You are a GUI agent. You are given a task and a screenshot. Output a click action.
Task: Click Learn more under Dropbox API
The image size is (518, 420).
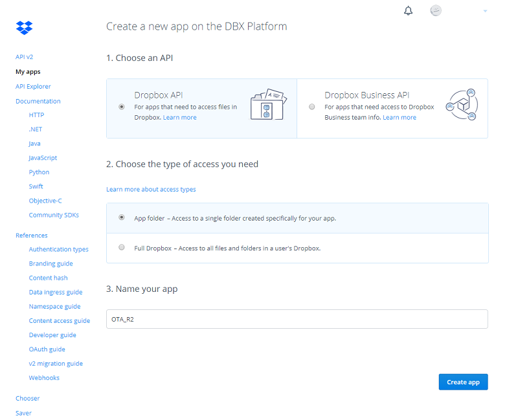pos(180,118)
